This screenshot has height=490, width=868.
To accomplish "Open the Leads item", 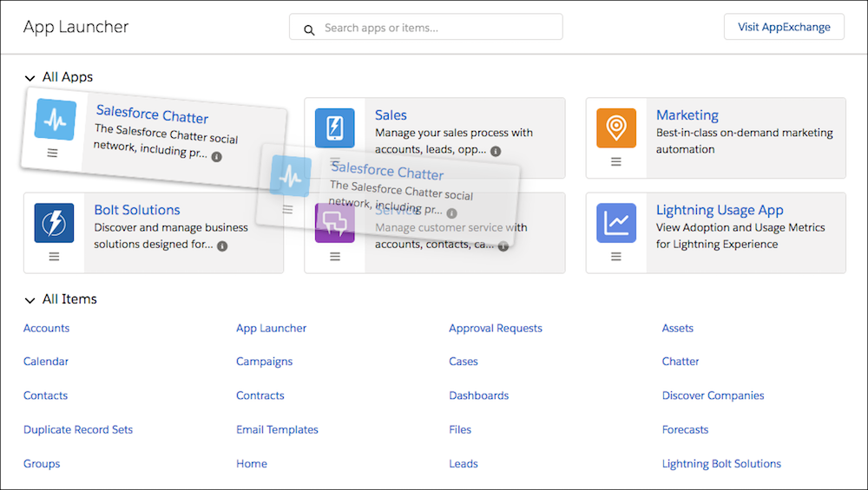I will (464, 464).
